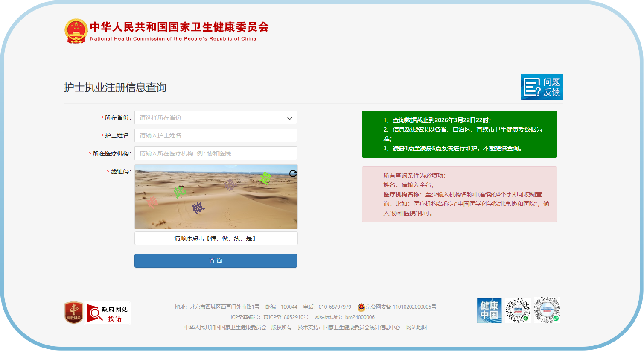644x351 pixels.
Task: Click the police badge icon beside 京公网安备
Action: click(361, 307)
